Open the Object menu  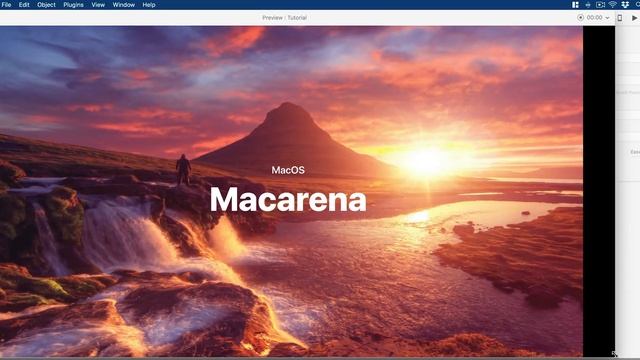[x=46, y=5]
